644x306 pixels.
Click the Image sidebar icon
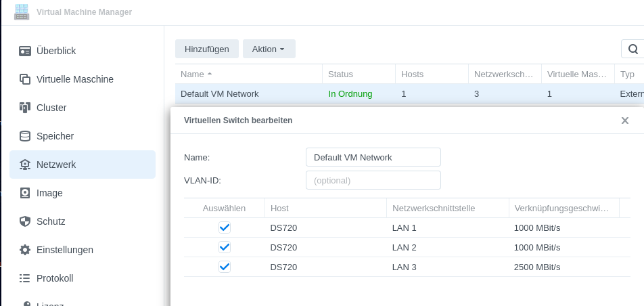click(25, 193)
